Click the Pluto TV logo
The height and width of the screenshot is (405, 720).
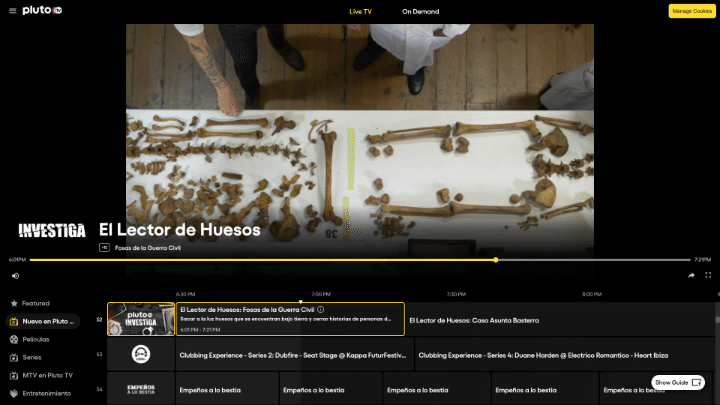tap(42, 10)
